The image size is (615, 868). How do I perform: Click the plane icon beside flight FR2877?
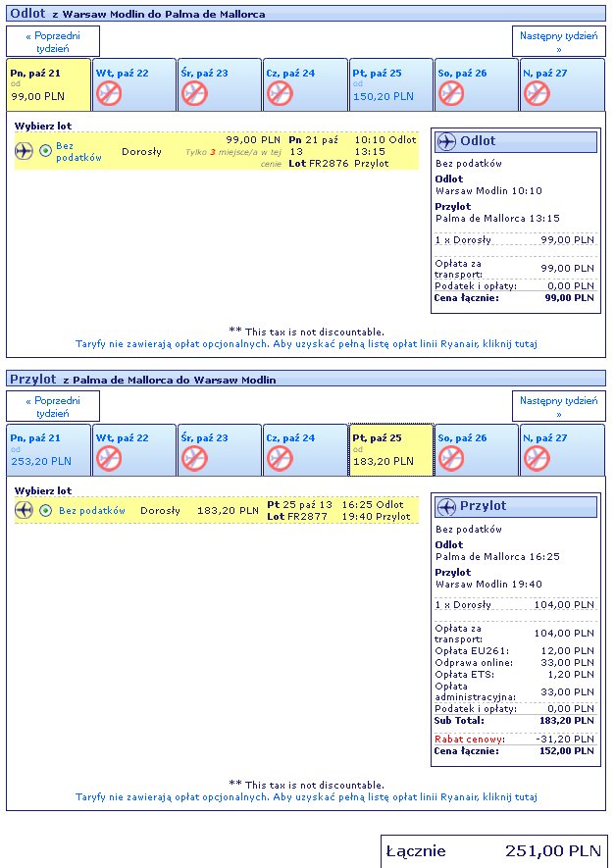(24, 510)
